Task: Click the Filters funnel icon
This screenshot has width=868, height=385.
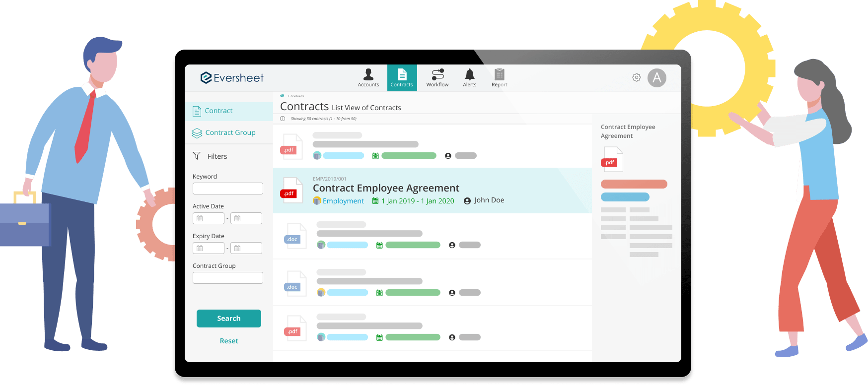Action: tap(197, 156)
